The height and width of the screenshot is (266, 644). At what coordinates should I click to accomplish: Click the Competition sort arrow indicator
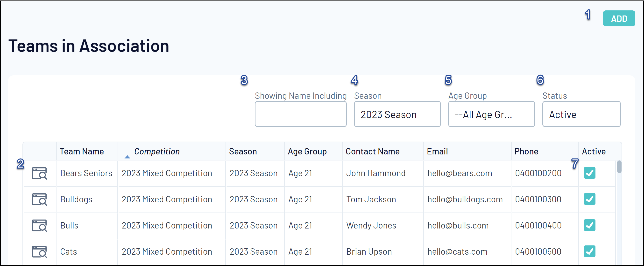coord(127,157)
